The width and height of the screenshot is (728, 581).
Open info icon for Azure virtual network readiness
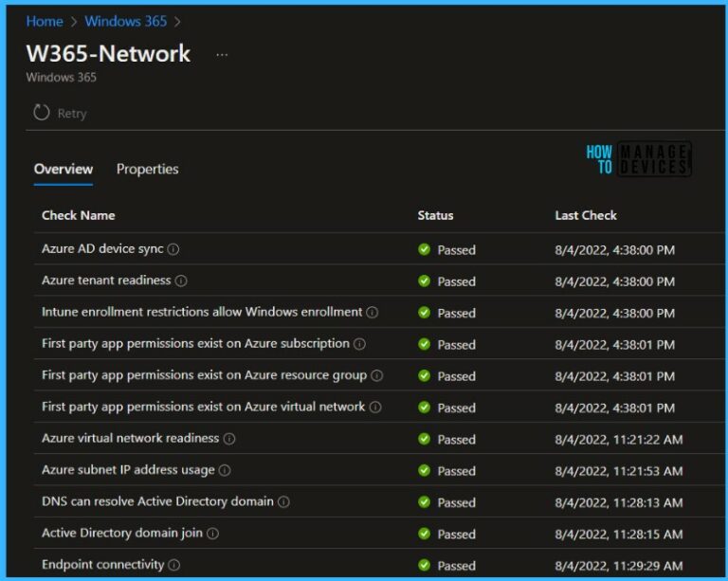(x=229, y=439)
